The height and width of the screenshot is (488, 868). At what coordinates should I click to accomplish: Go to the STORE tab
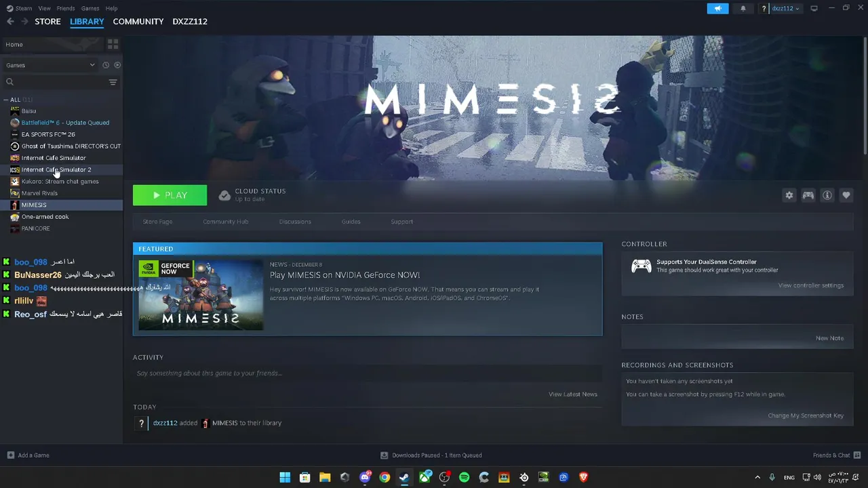(47, 22)
